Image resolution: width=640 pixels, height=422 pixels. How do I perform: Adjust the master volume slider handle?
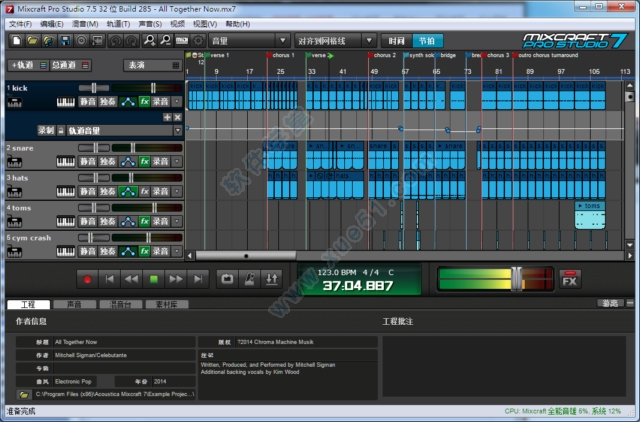(516, 279)
